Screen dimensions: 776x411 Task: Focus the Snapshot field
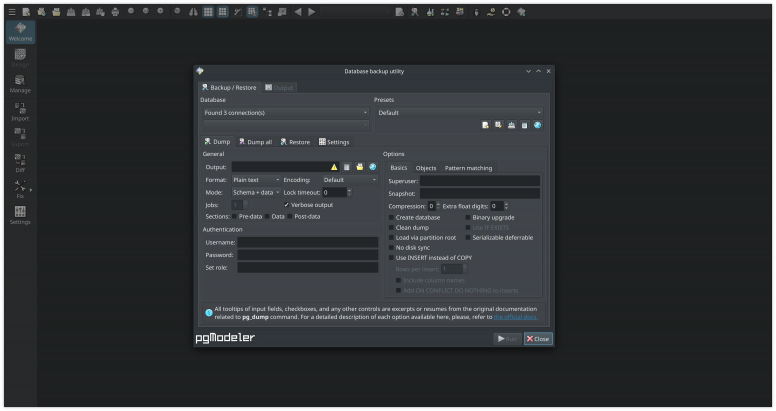tap(480, 194)
